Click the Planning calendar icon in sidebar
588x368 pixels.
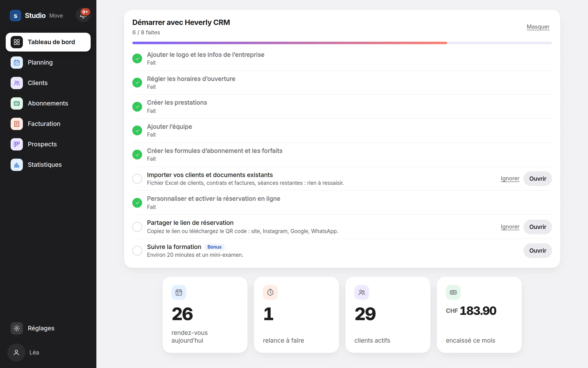click(x=17, y=63)
